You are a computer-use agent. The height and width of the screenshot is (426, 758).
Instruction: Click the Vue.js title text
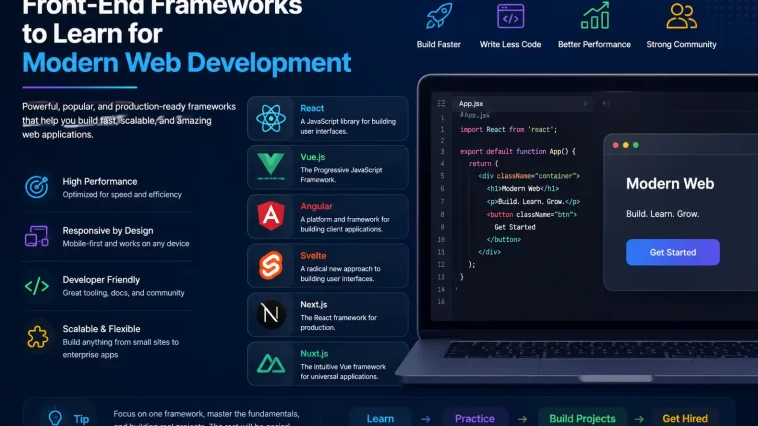(x=313, y=157)
